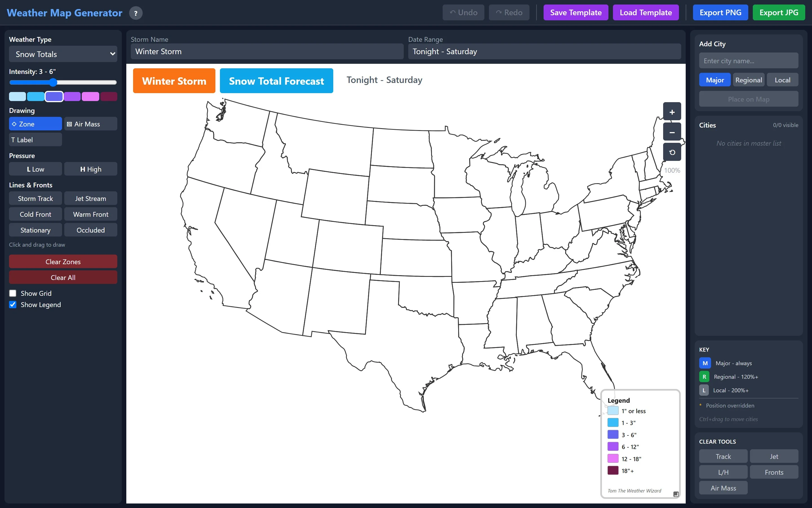Click the Legend title on the map
812x508 pixels.
[x=618, y=400]
